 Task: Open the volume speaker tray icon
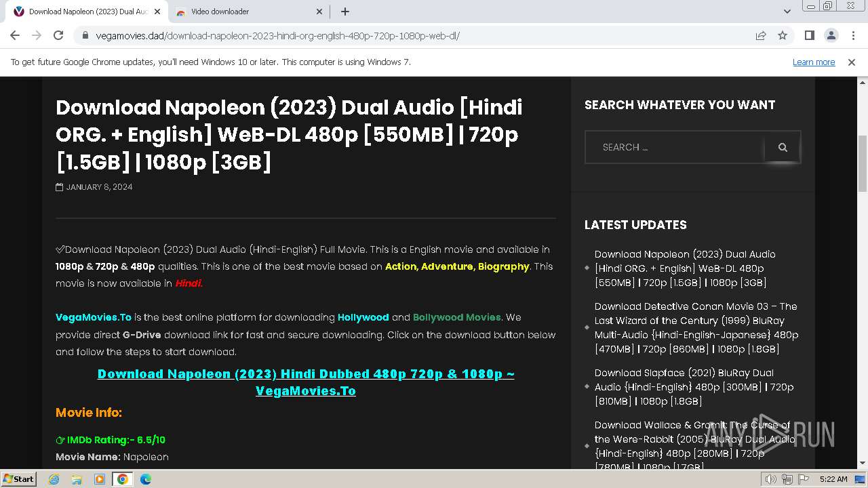click(x=770, y=479)
